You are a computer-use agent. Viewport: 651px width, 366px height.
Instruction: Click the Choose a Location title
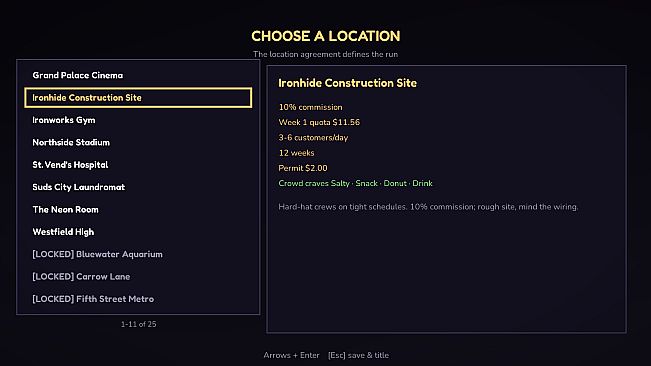tap(326, 36)
